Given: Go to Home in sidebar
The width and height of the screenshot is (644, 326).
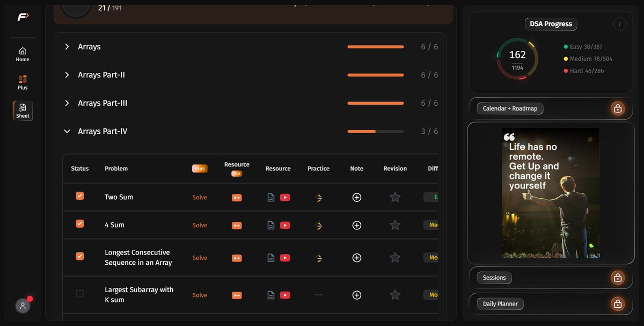Looking at the screenshot, I should [23, 54].
